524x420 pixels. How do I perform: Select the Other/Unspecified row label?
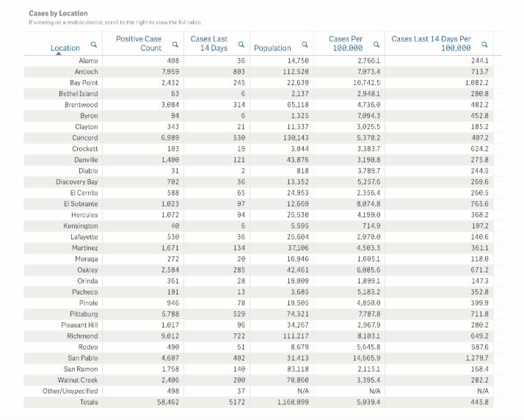(x=70, y=391)
